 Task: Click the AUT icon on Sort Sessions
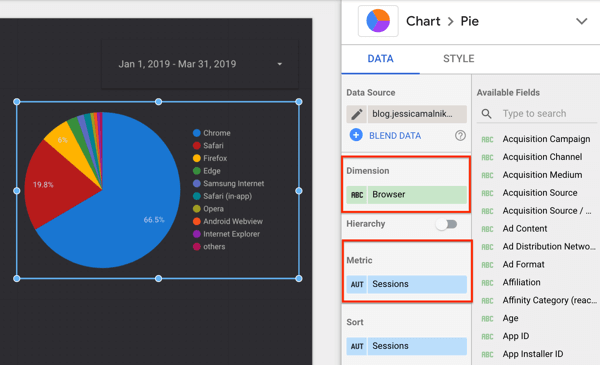coord(357,346)
